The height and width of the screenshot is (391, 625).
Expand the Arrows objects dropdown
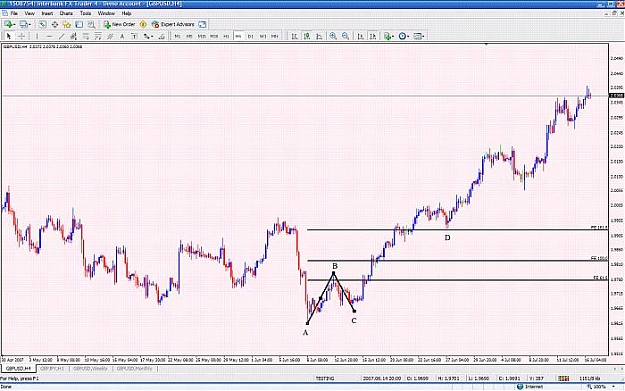(x=152, y=37)
